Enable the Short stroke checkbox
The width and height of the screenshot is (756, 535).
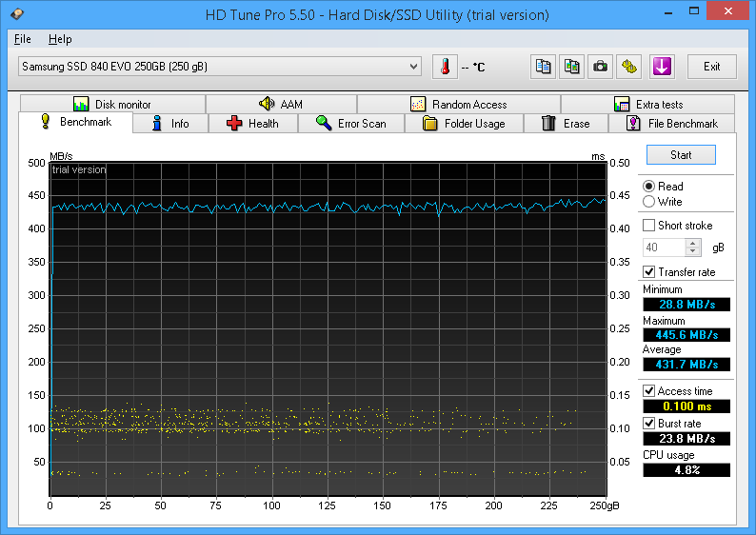coord(649,225)
